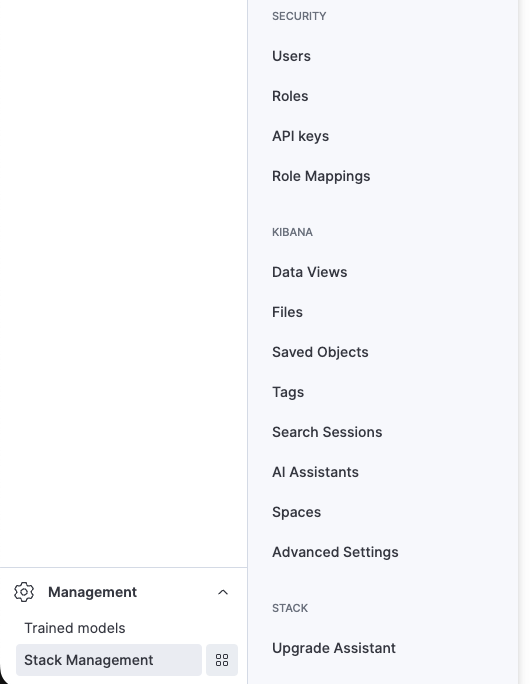
Task: Go to AI Assistants
Action: 315,472
